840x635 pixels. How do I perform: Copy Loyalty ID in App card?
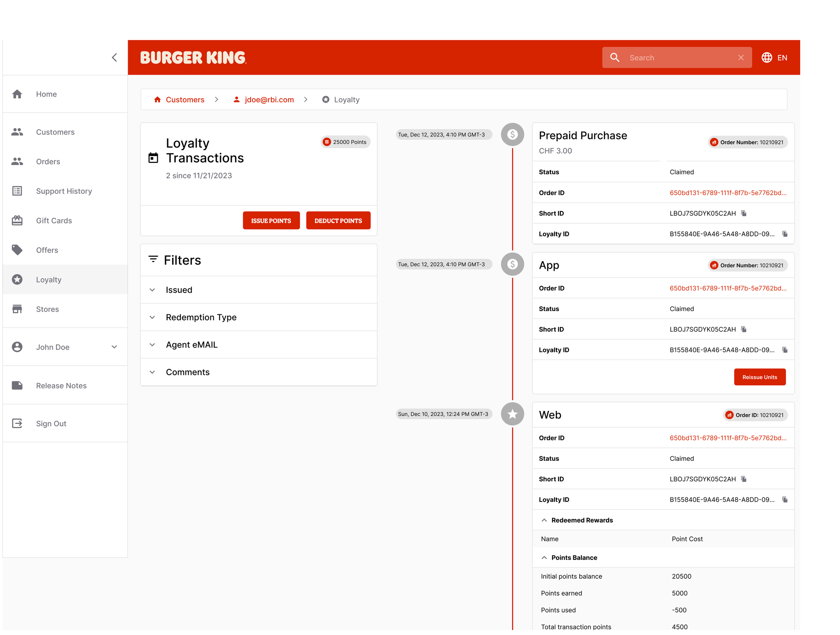(x=785, y=350)
